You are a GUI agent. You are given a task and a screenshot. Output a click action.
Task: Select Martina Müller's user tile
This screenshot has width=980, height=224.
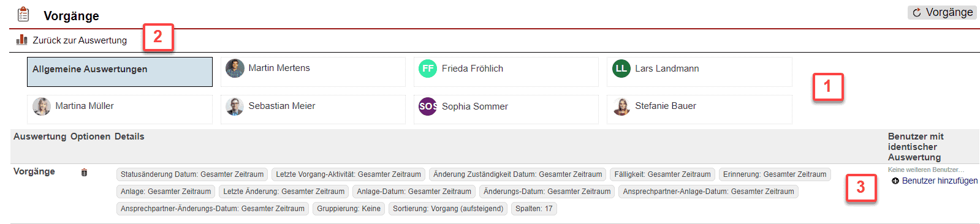(x=120, y=110)
